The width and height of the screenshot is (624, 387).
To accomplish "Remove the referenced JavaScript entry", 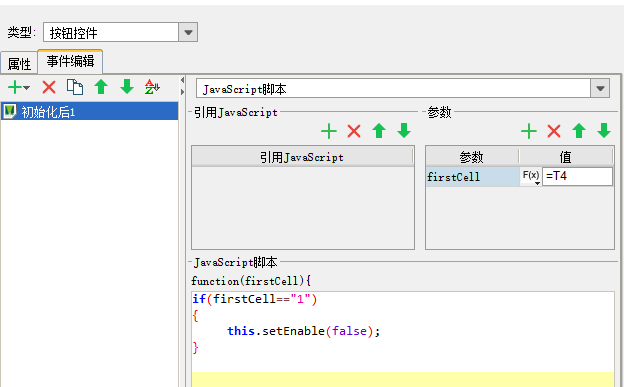I will pyautogui.click(x=354, y=131).
